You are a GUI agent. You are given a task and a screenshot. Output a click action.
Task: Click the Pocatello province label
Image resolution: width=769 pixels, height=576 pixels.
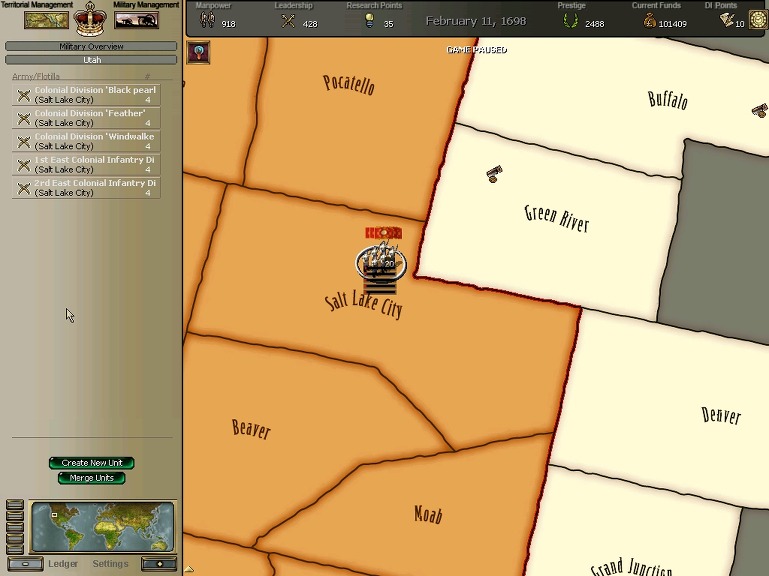pos(349,84)
